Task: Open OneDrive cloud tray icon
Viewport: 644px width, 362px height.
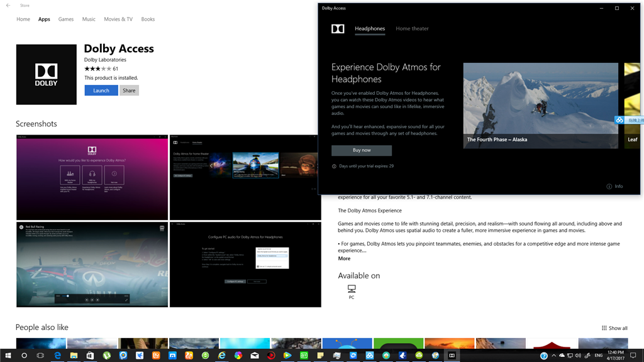Action: coord(562,356)
